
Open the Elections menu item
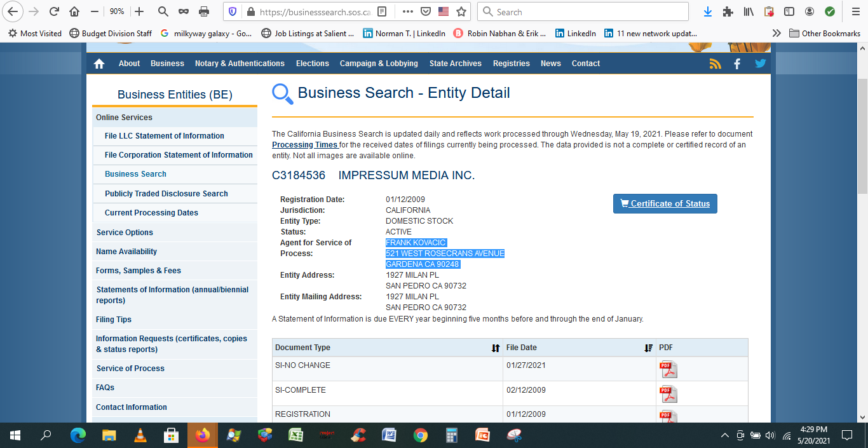(312, 64)
